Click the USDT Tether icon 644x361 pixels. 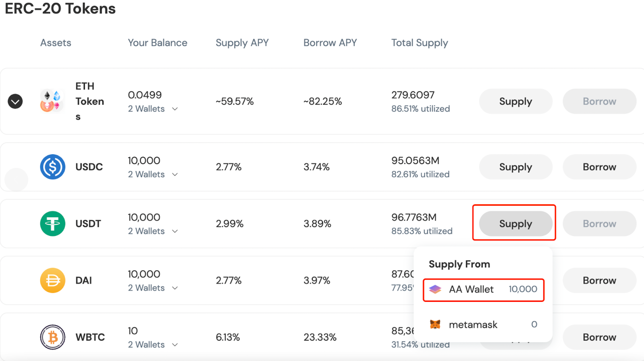pyautogui.click(x=53, y=224)
